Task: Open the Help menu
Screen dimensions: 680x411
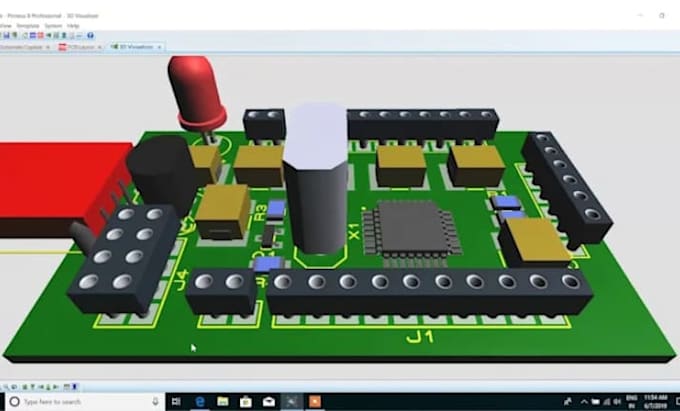Action: coord(73,26)
